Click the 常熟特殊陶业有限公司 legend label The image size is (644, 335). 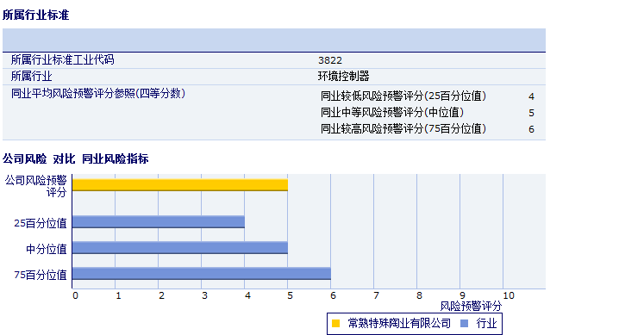[399, 324]
